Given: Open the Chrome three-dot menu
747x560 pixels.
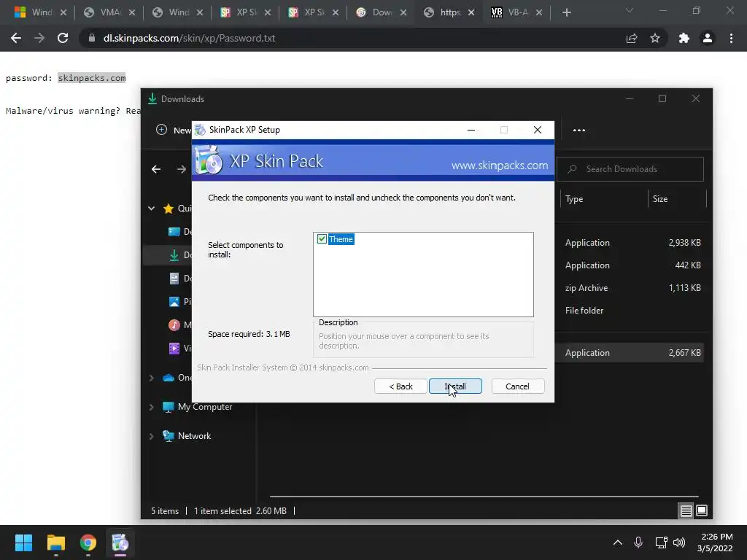Looking at the screenshot, I should (731, 38).
